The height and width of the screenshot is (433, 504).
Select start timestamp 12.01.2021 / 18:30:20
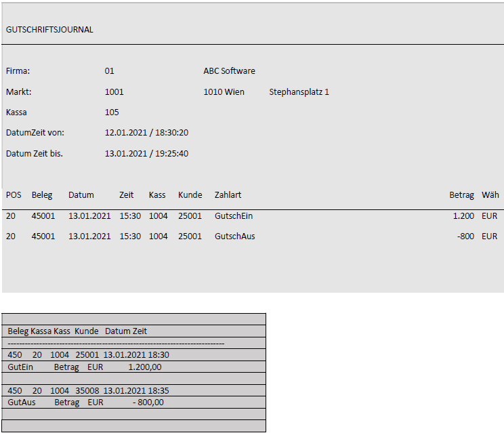pos(146,133)
